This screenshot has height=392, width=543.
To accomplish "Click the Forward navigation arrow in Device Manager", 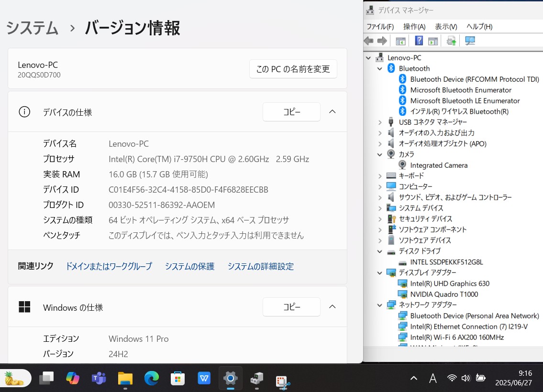I will coord(381,41).
